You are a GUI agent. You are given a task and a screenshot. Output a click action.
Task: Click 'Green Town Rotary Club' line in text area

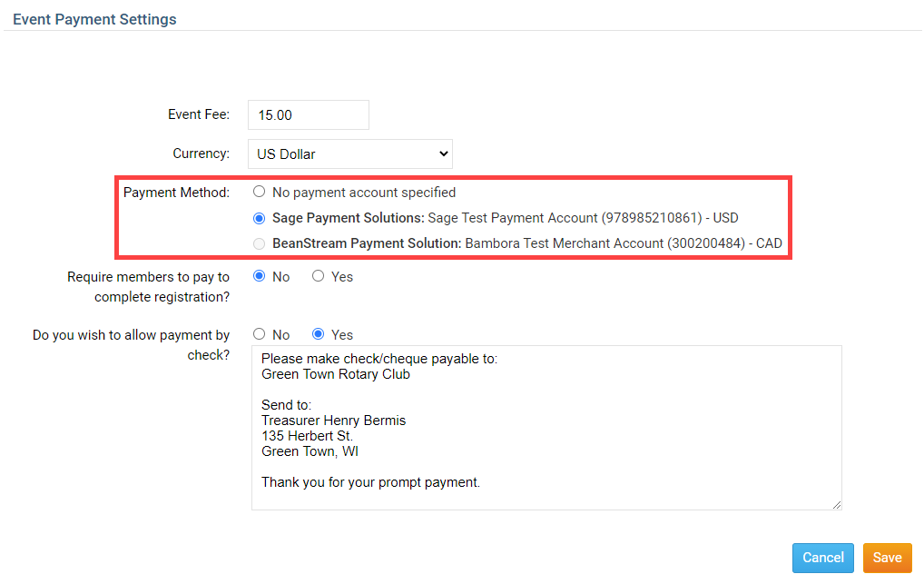coord(336,374)
